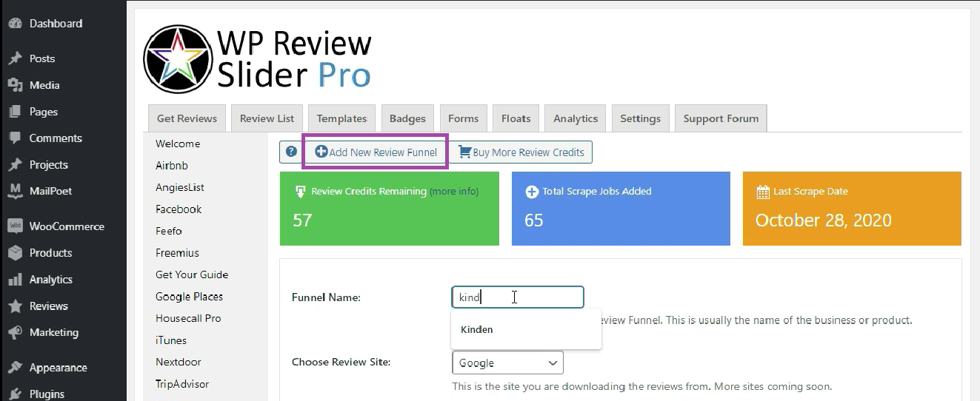Screen dimensions: 980x401
Task: Open the Settings tab
Action: coord(640,118)
